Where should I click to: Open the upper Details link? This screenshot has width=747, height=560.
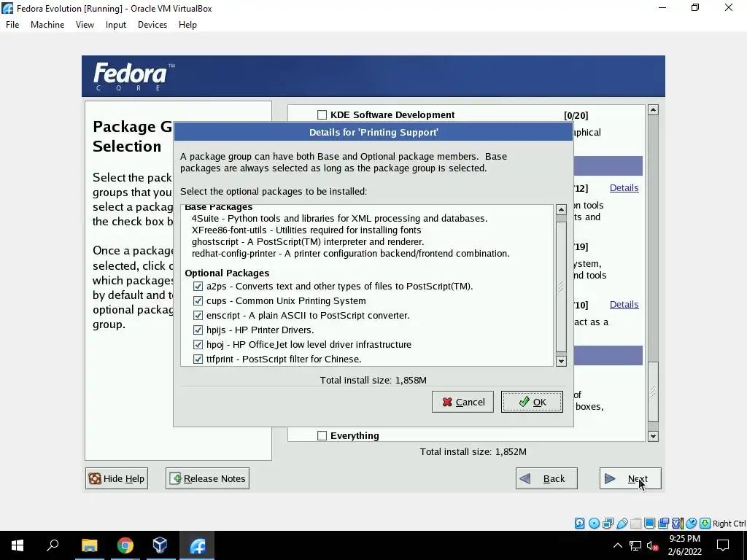624,187
